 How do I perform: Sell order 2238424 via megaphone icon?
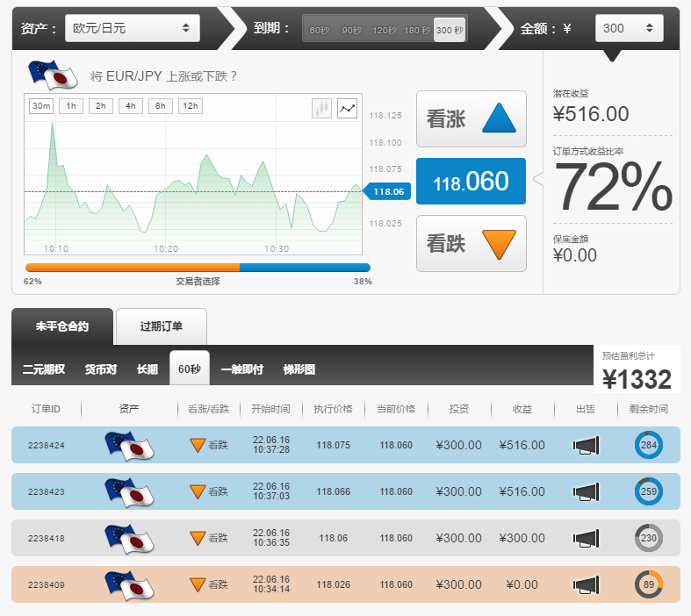tap(587, 445)
